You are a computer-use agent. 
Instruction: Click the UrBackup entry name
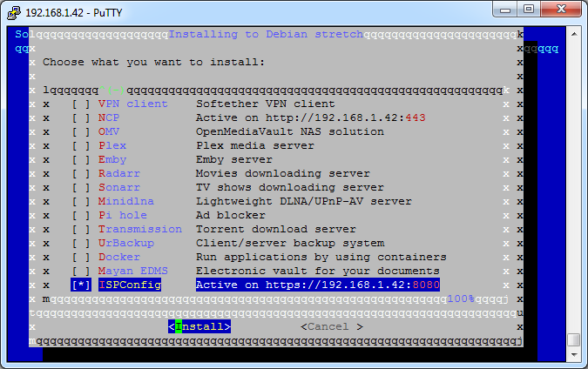pos(126,243)
